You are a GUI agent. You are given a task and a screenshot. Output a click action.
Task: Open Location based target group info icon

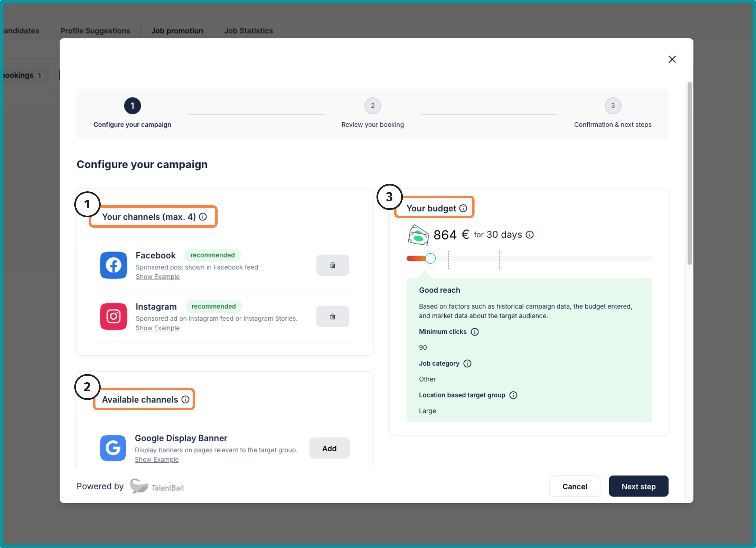(513, 395)
